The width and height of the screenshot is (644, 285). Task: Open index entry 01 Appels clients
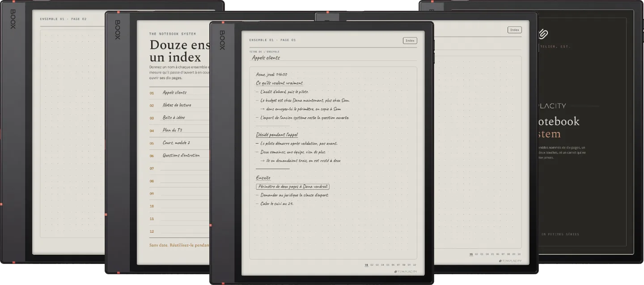[x=179, y=93]
